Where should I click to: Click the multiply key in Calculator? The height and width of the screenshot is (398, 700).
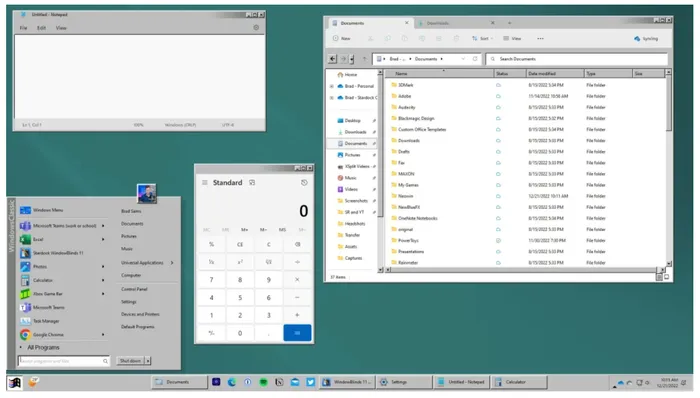[x=297, y=280]
